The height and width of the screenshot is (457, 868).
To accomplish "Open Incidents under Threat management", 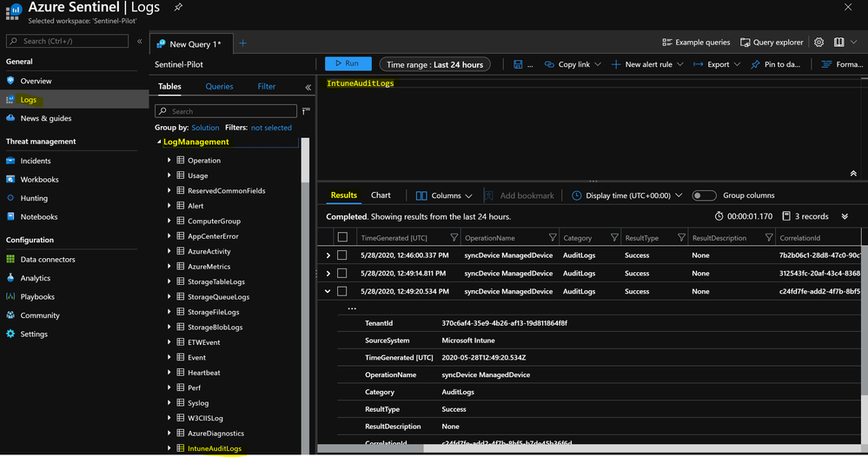I will point(36,161).
